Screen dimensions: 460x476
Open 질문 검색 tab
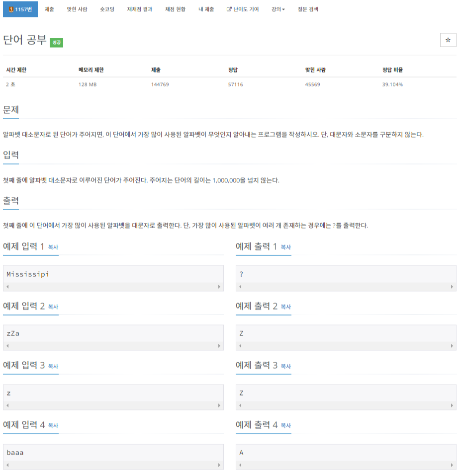pyautogui.click(x=308, y=9)
